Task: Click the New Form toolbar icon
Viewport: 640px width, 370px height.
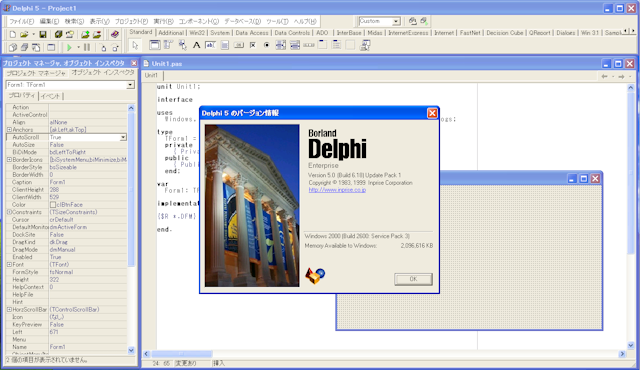Action: [51, 47]
